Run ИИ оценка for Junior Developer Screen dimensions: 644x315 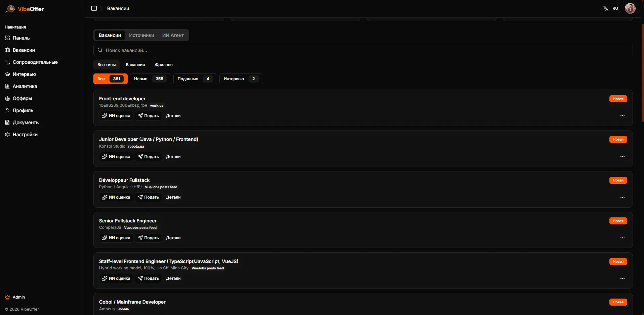click(x=116, y=157)
